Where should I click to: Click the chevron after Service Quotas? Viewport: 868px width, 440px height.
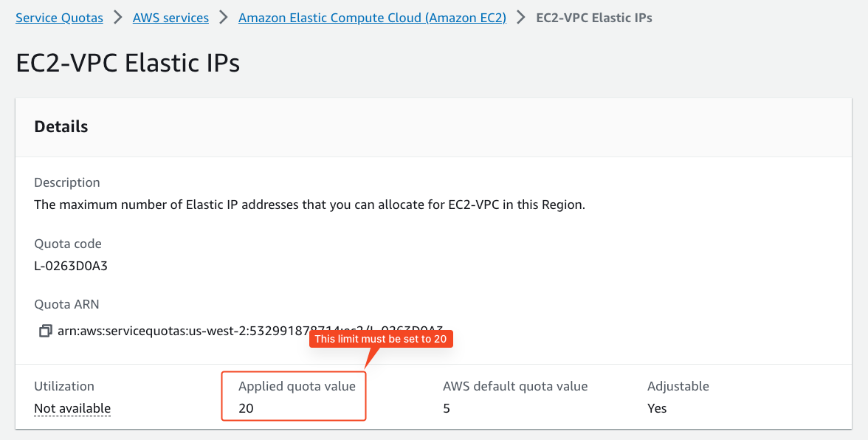click(118, 18)
